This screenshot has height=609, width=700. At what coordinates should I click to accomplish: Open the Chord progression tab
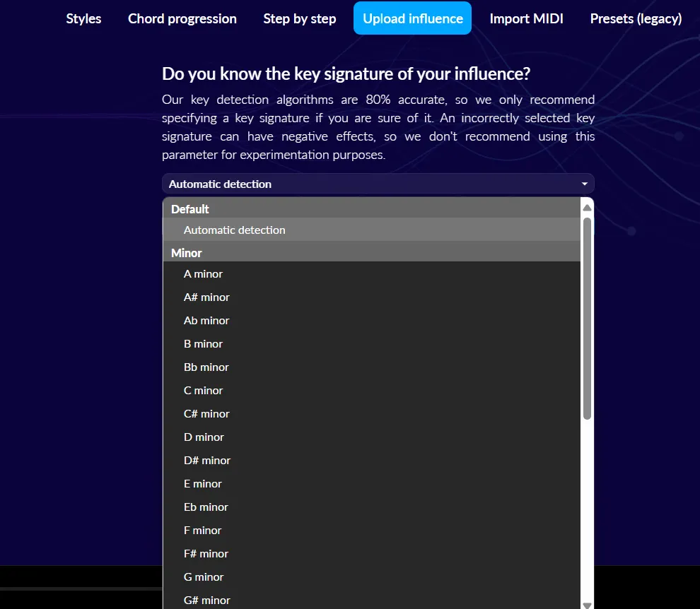click(182, 19)
